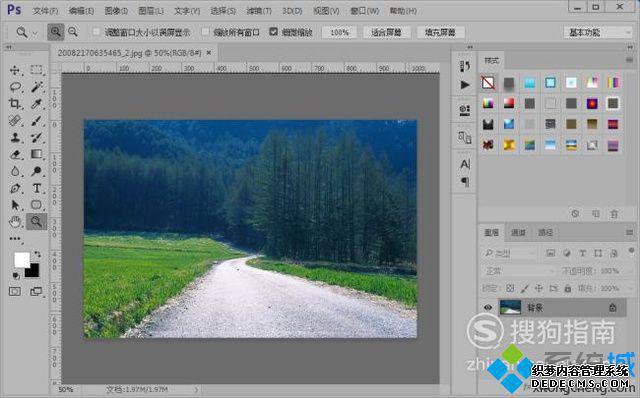The image size is (640, 398).
Task: Change screen mode icon in the toolbox
Action: click(36, 291)
